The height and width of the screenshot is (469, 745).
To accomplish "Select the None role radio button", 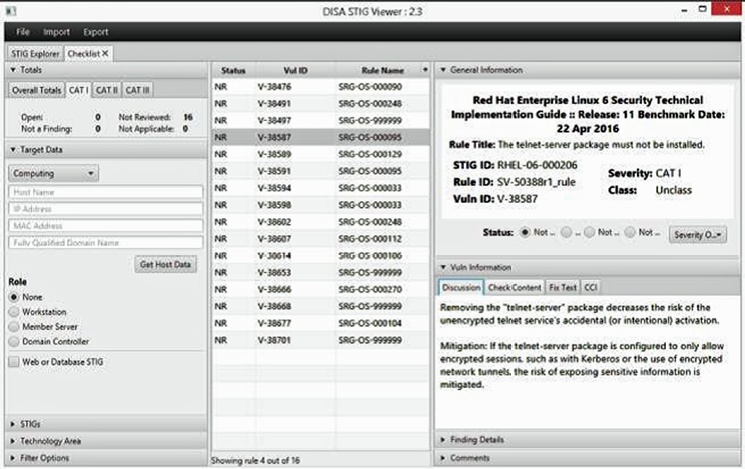I will click(x=14, y=297).
